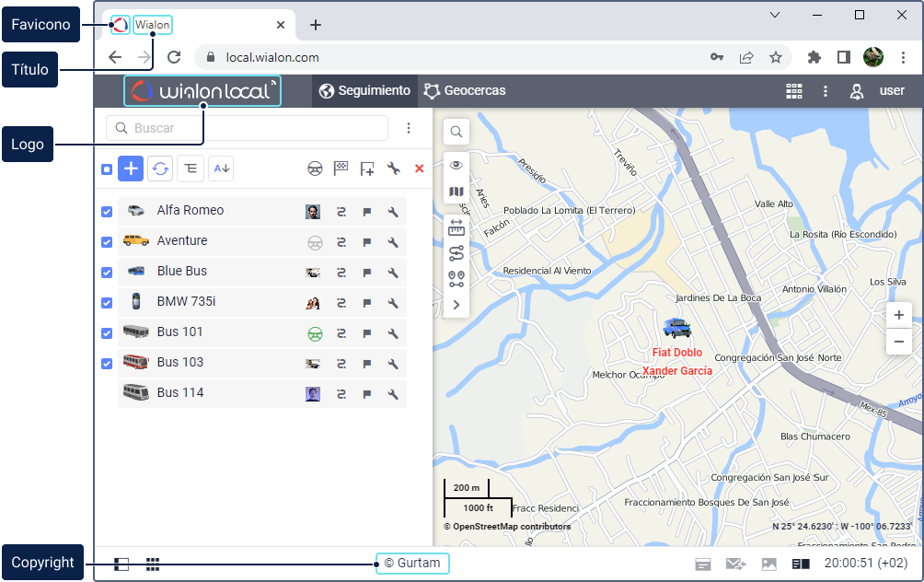Click the split view icon in bottom bar
This screenshot has width=924, height=582.
point(801,565)
